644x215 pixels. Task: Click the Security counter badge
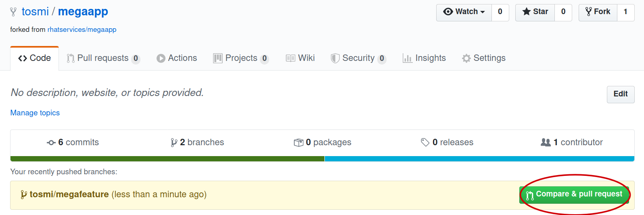coord(382,58)
